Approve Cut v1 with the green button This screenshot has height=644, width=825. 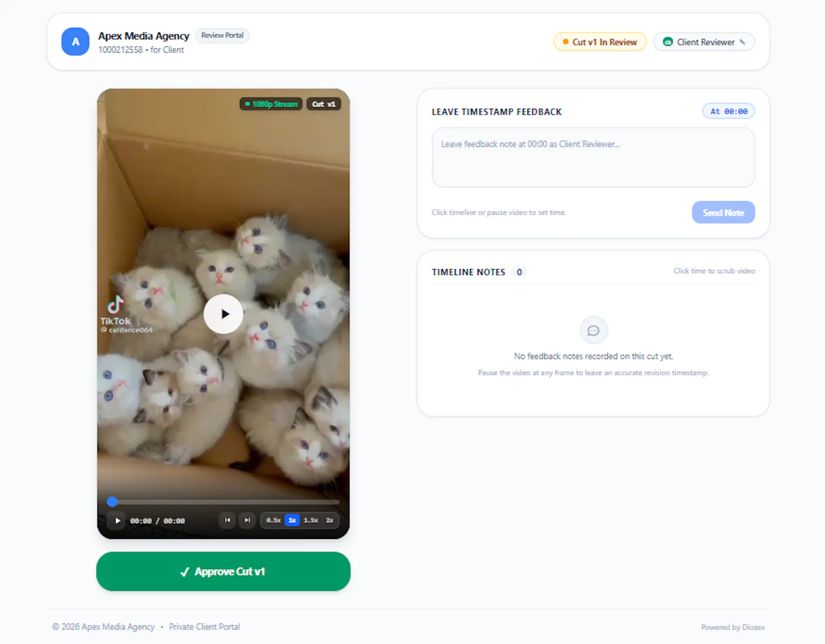pyautogui.click(x=223, y=571)
